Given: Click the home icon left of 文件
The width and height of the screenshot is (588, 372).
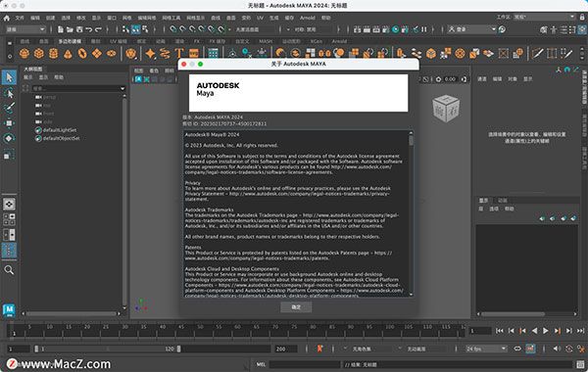Looking at the screenshot, I should (x=7, y=18).
